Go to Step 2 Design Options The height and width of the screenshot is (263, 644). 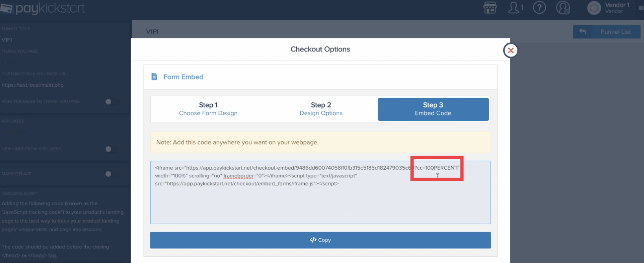click(x=321, y=109)
